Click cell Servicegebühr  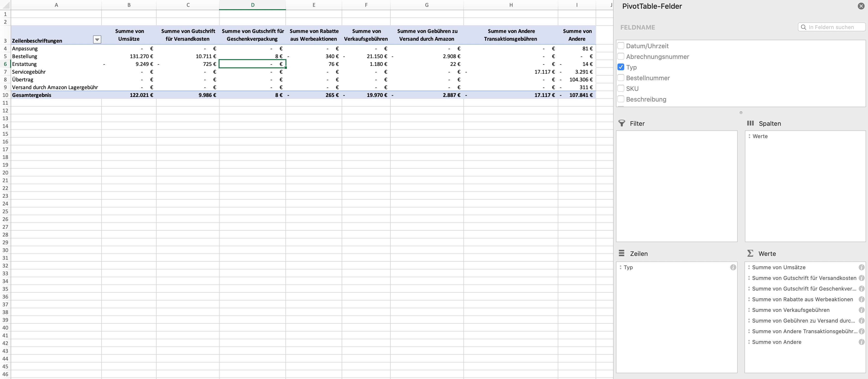tap(56, 72)
